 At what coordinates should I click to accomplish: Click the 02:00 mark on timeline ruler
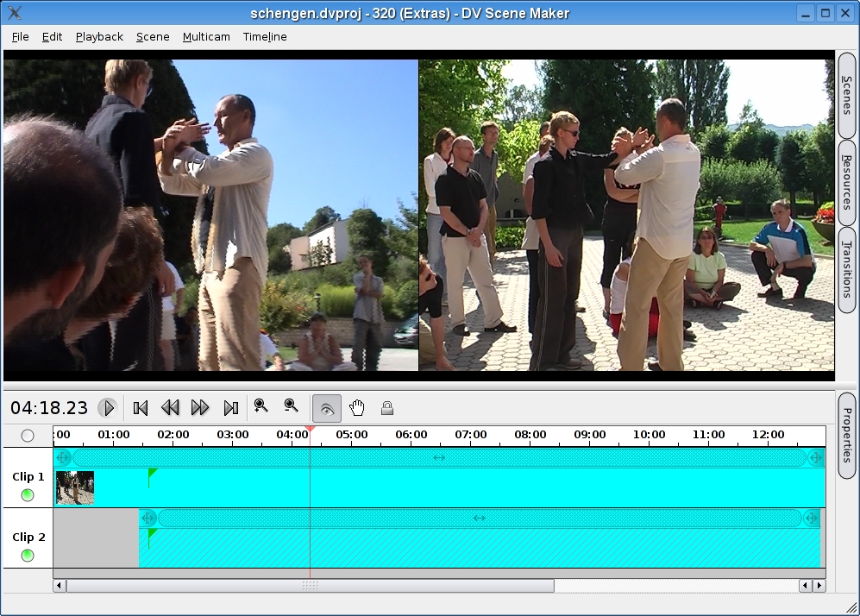click(173, 435)
